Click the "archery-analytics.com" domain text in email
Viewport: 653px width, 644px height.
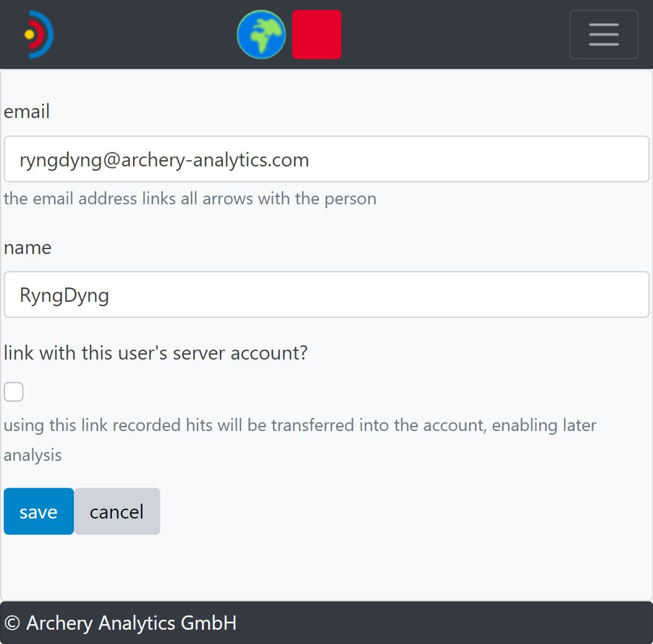coord(215,160)
